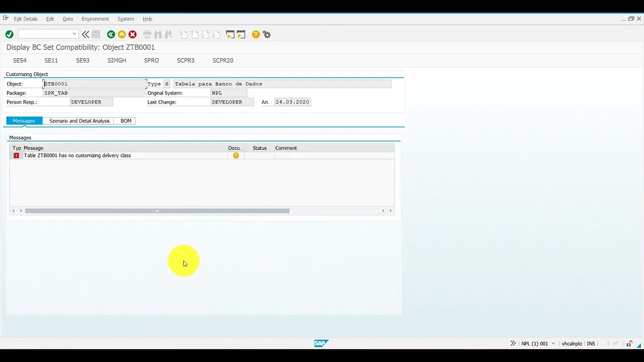
Task: Select message text 'Table ZTB0001 has no customizing delivery class'
Action: tap(77, 156)
